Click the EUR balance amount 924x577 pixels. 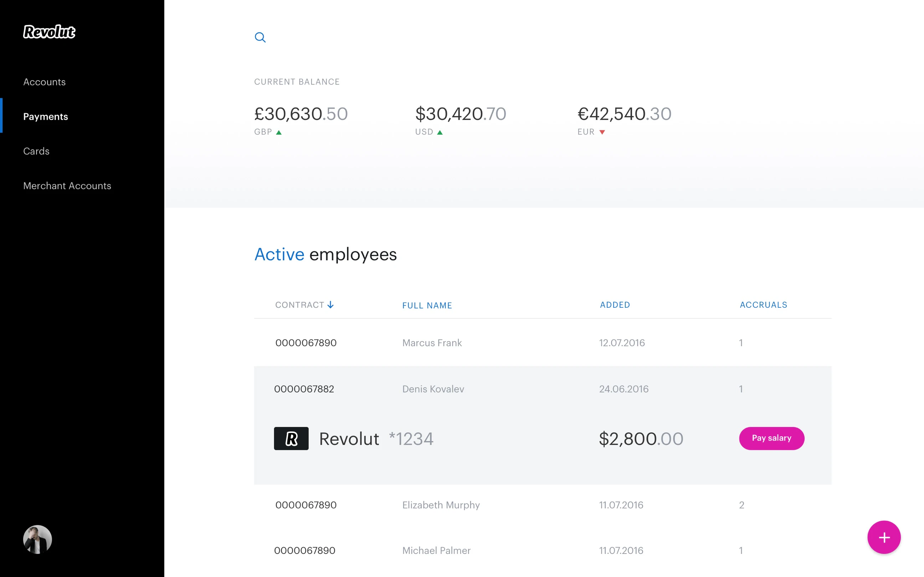tap(624, 114)
